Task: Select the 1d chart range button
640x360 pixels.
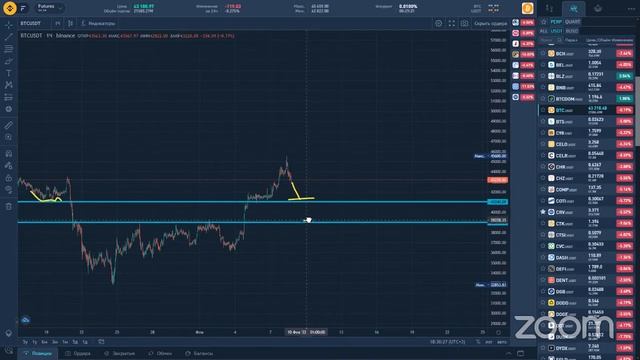Action: [x=85, y=342]
